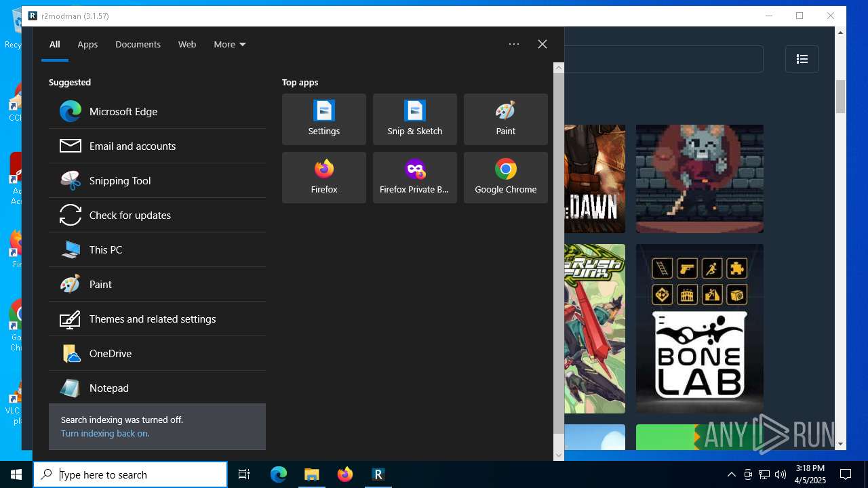The width and height of the screenshot is (868, 488).
Task: Select the DAWN game thumbnail
Action: (x=595, y=179)
